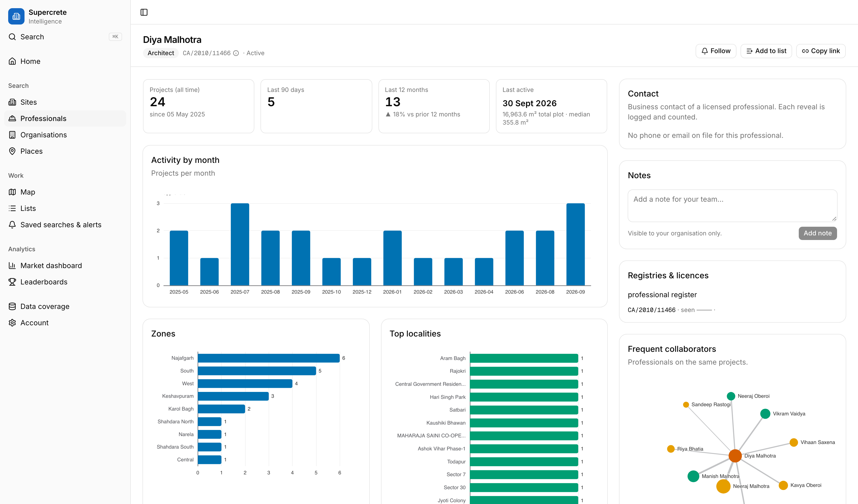Copy link to this profile
This screenshot has height=504, width=858.
pyautogui.click(x=820, y=51)
